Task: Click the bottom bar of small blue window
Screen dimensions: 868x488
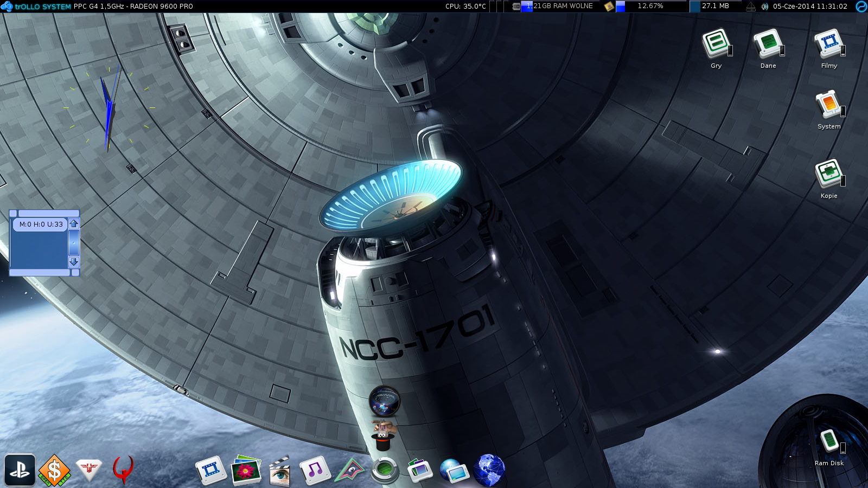Action: click(40, 272)
